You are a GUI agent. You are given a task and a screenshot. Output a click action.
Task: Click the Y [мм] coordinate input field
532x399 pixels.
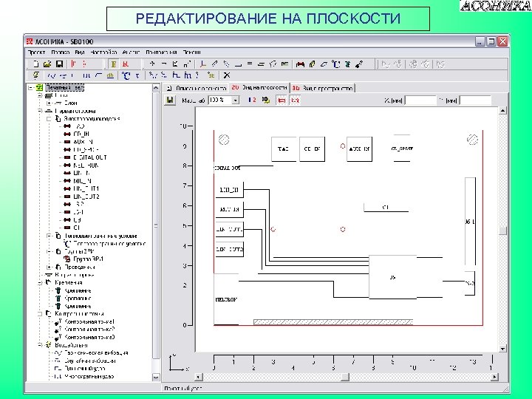[476, 100]
